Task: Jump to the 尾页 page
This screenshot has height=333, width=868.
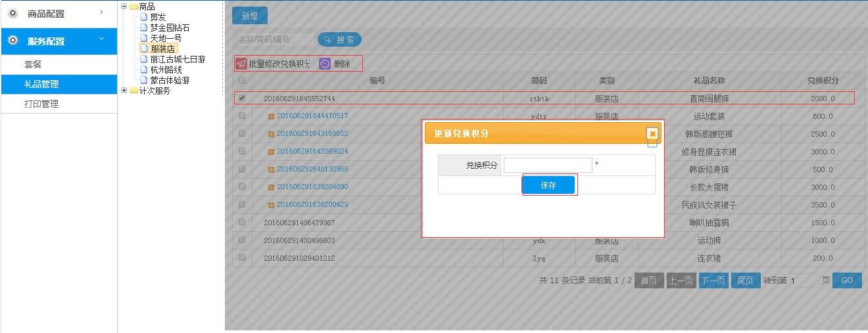Action: click(745, 280)
